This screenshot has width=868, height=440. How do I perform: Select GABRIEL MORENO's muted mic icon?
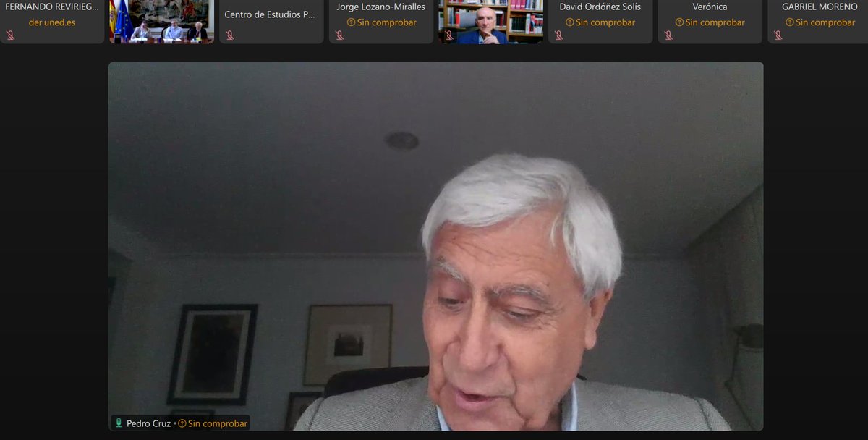778,34
